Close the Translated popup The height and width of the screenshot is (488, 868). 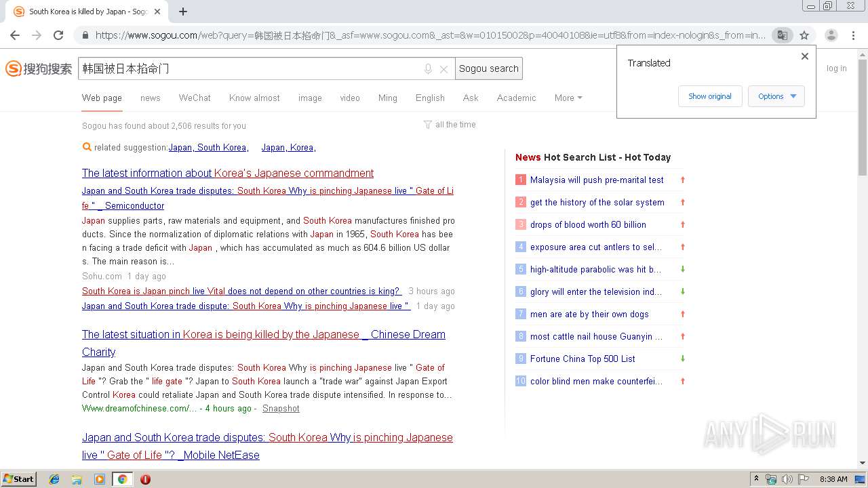(805, 56)
